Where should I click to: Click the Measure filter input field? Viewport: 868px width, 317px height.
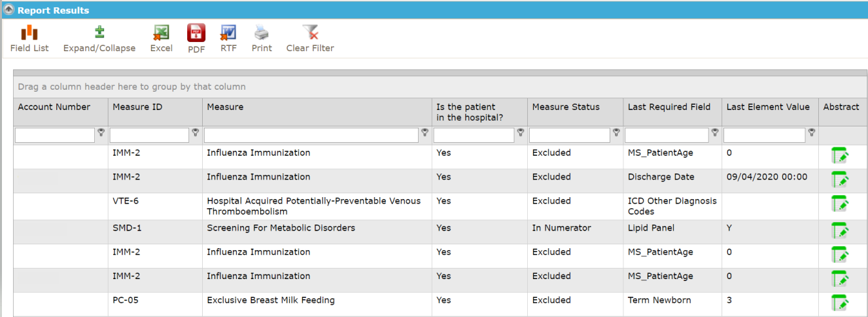[x=311, y=135]
